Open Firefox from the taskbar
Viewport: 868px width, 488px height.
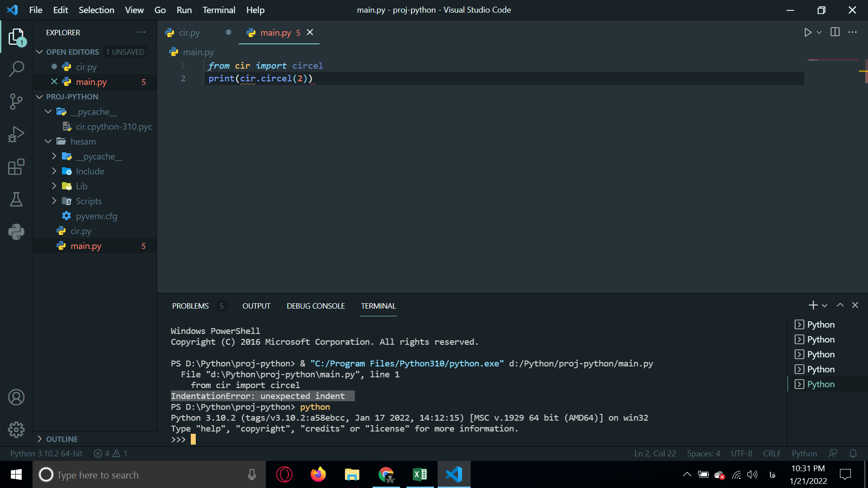tap(318, 474)
